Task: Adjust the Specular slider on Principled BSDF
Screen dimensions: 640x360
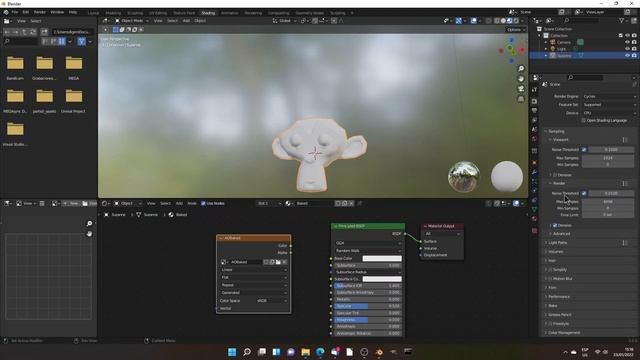Action: coord(368,306)
